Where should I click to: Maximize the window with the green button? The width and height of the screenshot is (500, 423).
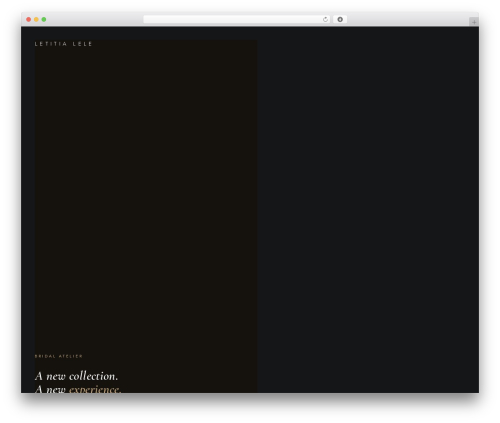(44, 20)
